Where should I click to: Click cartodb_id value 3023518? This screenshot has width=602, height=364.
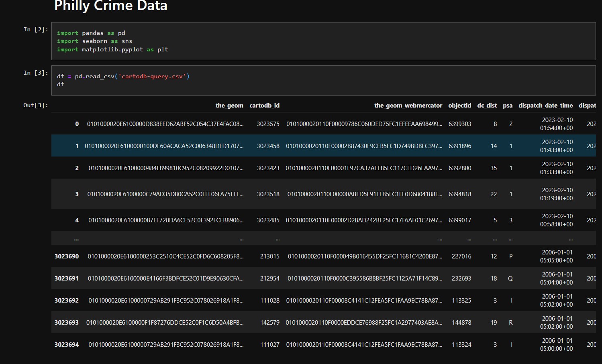click(x=268, y=194)
